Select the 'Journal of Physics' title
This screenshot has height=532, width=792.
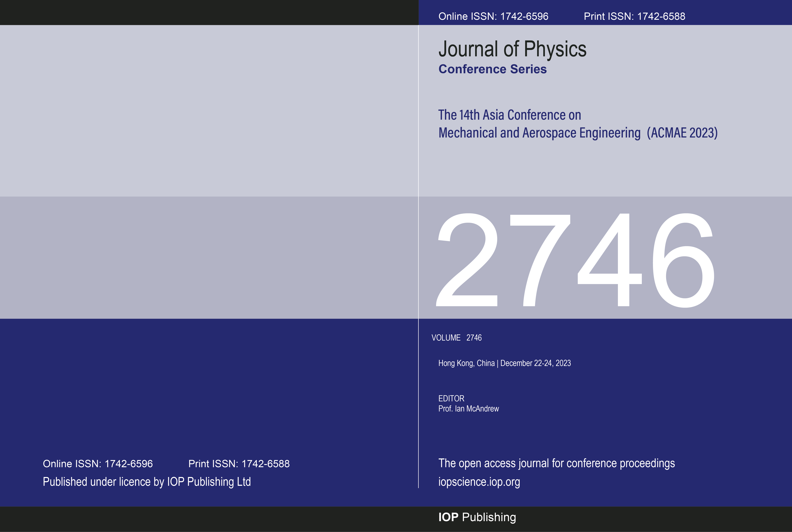coord(512,49)
